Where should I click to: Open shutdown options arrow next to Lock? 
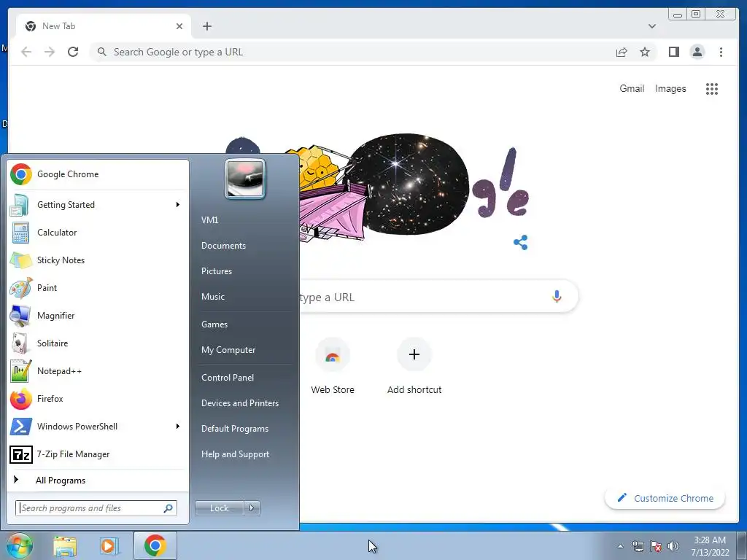point(252,508)
